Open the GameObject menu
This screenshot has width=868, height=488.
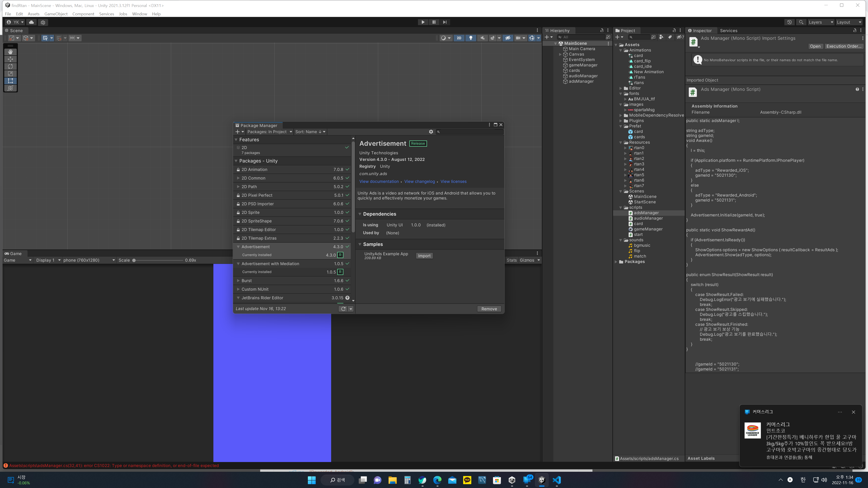[x=56, y=14]
